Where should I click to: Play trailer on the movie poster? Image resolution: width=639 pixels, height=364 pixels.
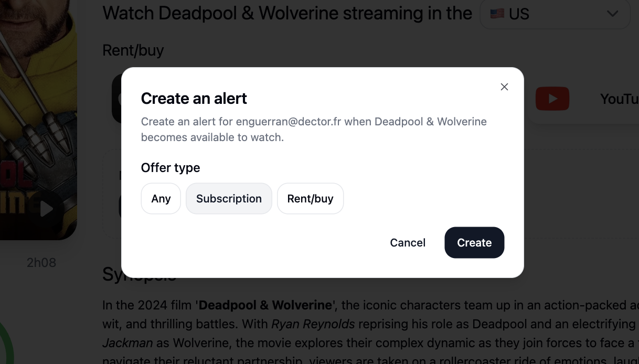[47, 209]
